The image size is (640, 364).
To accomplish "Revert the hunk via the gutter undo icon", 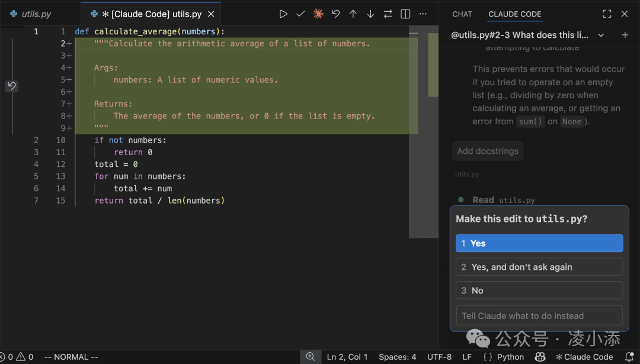I will tap(12, 86).
